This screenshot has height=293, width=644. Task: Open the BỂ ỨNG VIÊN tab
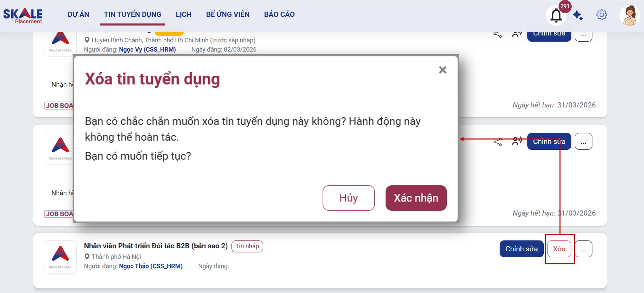click(x=228, y=14)
